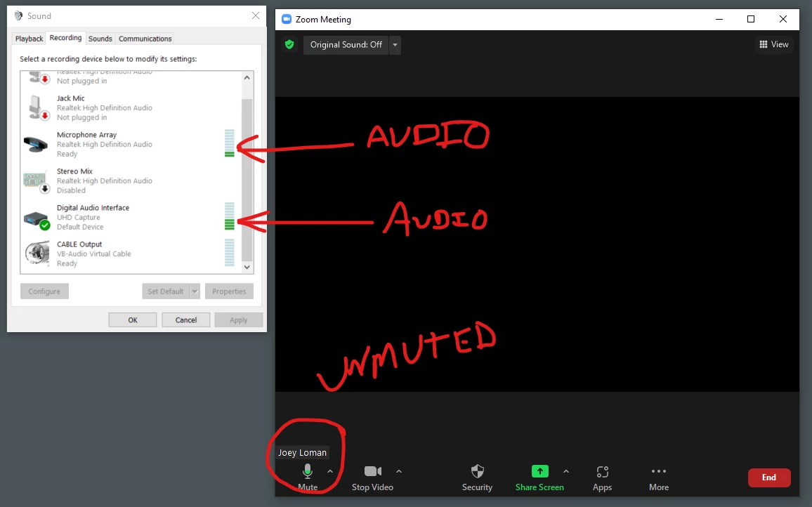Viewport: 812px width, 507px height.
Task: Expand share options chevron beside Share Screen
Action: pyautogui.click(x=566, y=471)
